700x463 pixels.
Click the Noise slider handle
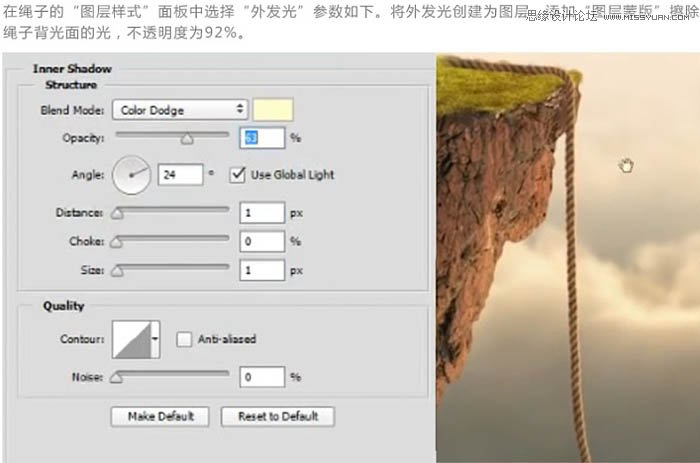coord(117,378)
